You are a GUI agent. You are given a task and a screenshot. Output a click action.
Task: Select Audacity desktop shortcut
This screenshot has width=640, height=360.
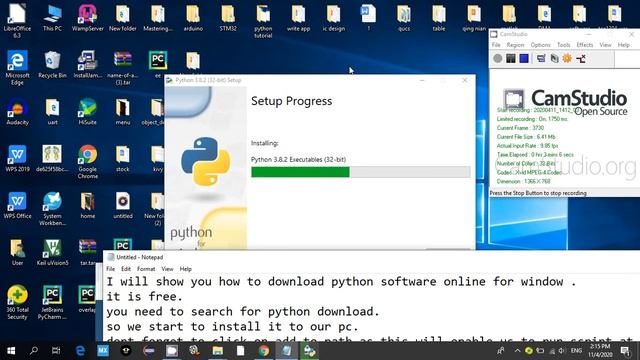coord(17,112)
